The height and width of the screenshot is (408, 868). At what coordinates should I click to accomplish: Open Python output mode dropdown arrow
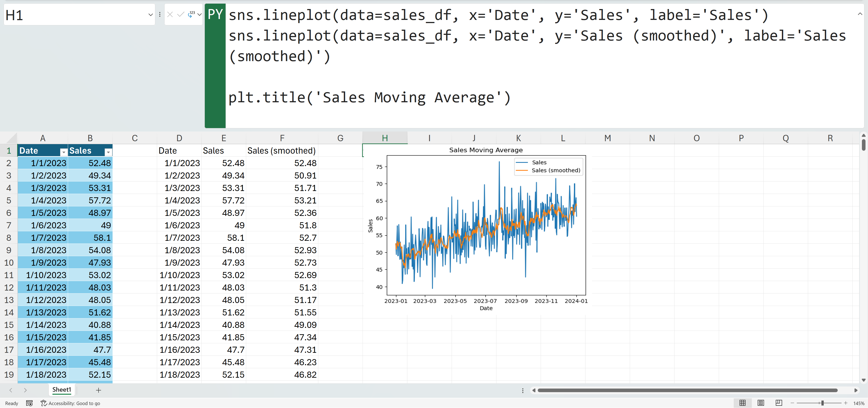pyautogui.click(x=199, y=14)
